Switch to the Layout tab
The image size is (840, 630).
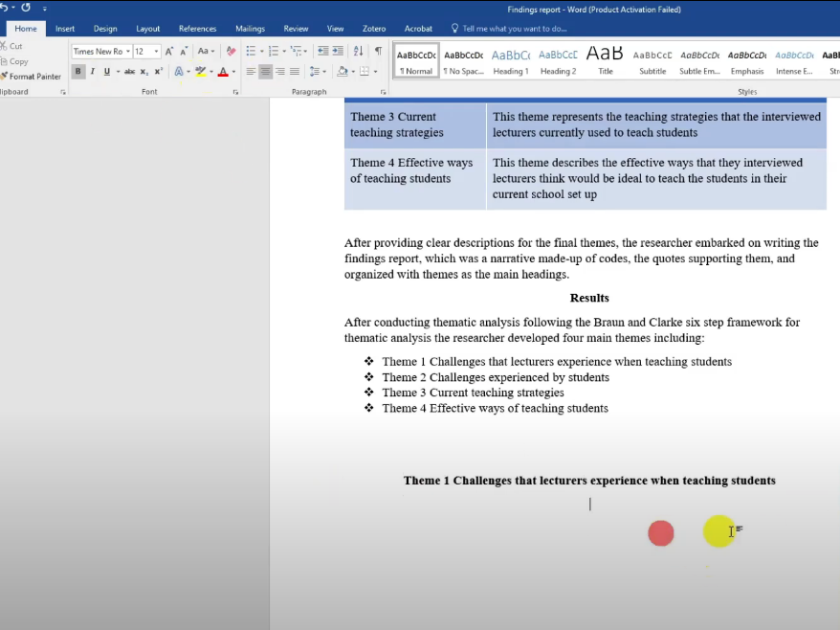pyautogui.click(x=148, y=29)
